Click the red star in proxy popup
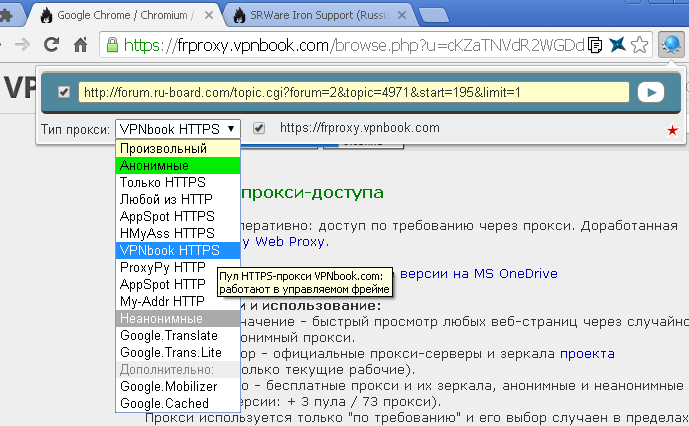This screenshot has height=426, width=689. click(x=672, y=130)
